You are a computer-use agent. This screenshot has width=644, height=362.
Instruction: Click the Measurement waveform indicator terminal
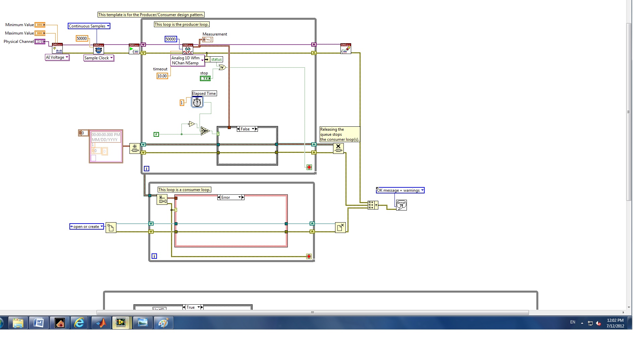coord(208,40)
